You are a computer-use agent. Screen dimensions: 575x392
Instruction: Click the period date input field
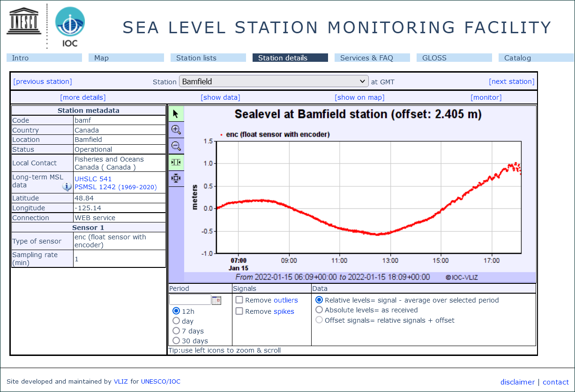pyautogui.click(x=190, y=300)
